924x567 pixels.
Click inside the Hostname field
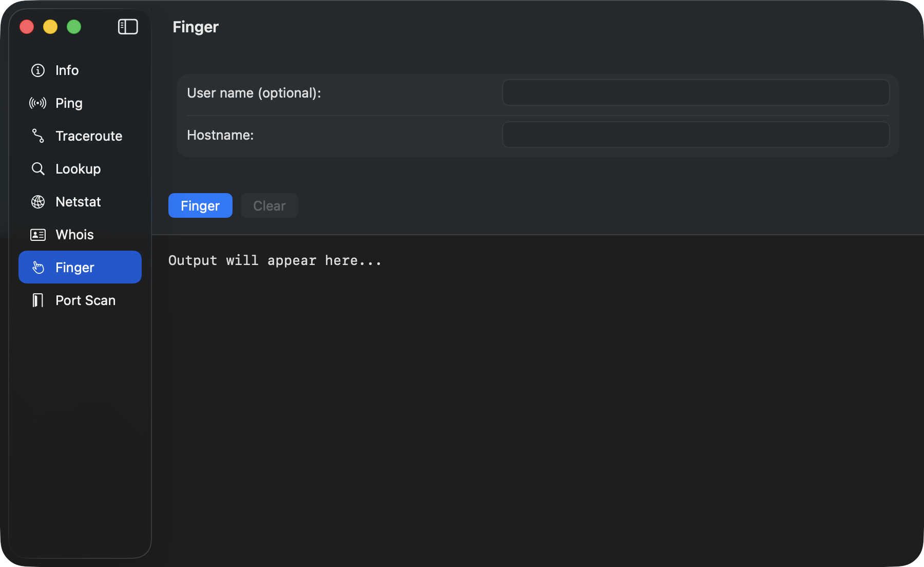[x=695, y=135]
